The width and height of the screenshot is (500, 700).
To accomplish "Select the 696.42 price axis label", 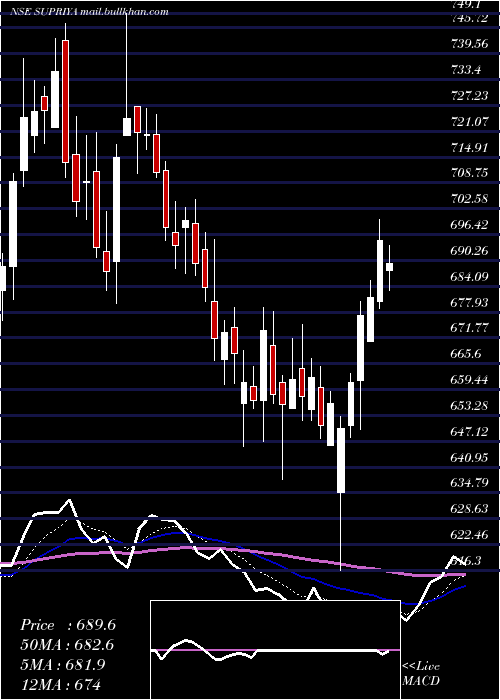I will [x=467, y=225].
